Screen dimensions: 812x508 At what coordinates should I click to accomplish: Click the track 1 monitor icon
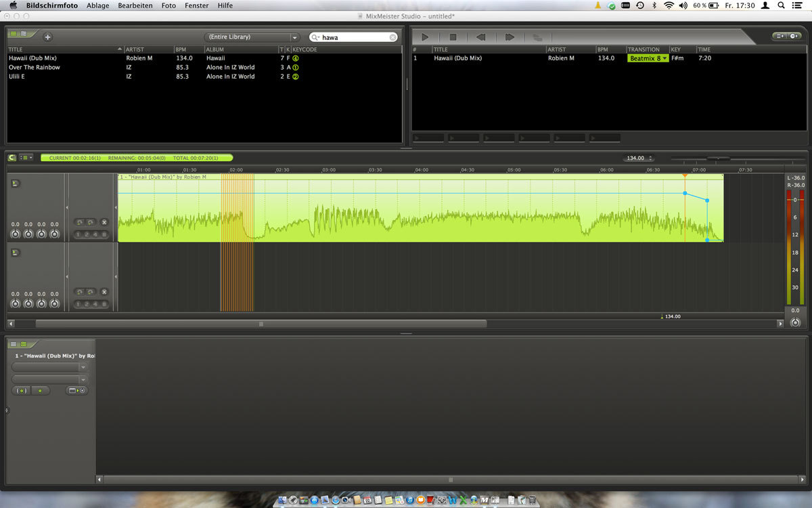pyautogui.click(x=15, y=183)
